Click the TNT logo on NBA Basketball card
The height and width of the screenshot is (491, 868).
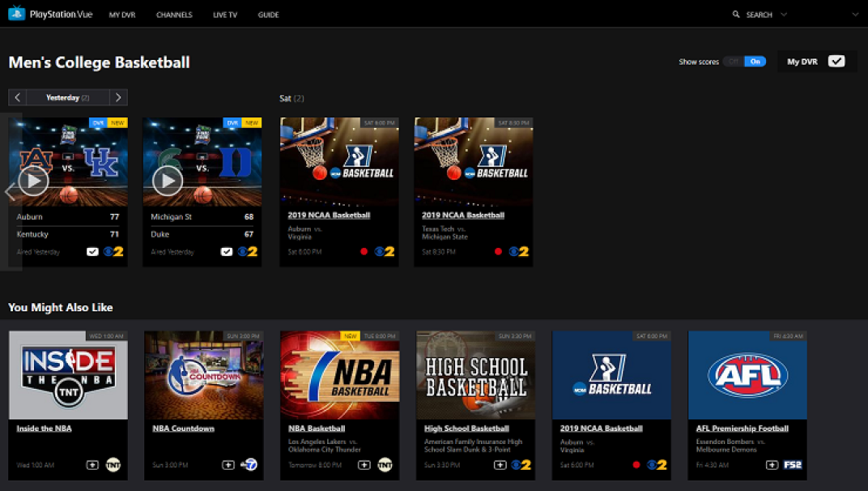pos(385,465)
